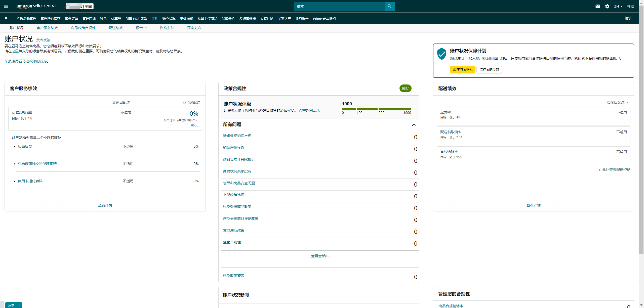Switch to the 买家之声 tab in the secondary nav
Image resolution: width=644 pixels, height=308 pixels.
194,28
